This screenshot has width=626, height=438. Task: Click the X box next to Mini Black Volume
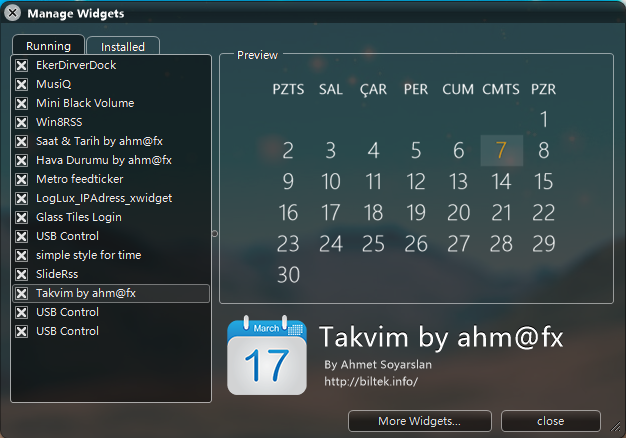[x=22, y=103]
